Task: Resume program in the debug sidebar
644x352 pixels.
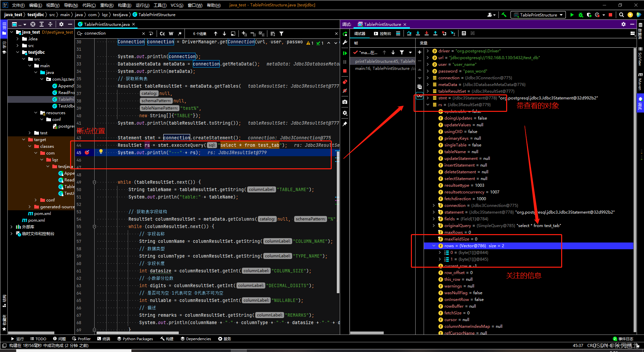Action: point(345,53)
